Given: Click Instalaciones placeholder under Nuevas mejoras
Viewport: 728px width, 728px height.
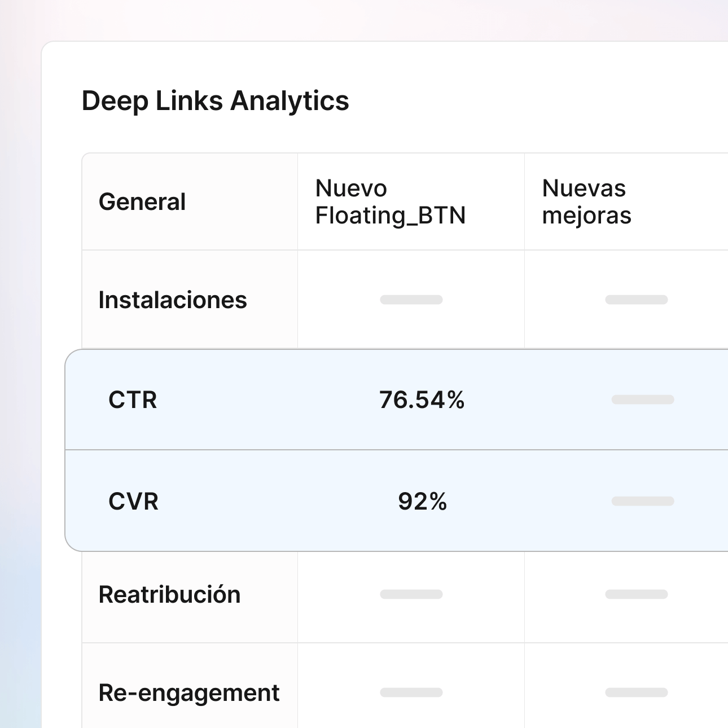Looking at the screenshot, I should pyautogui.click(x=636, y=300).
